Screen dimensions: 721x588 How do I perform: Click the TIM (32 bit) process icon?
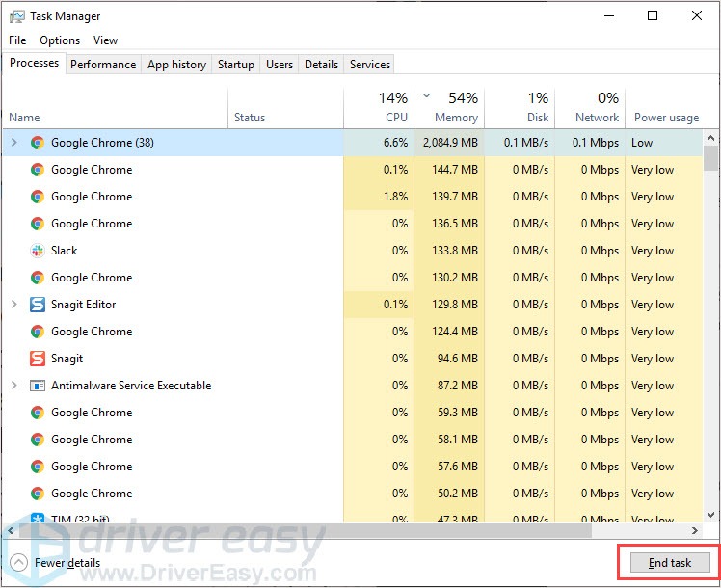click(x=37, y=519)
